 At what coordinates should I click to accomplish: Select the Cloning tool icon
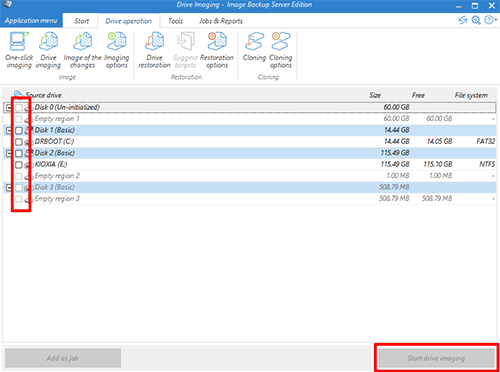pos(254,47)
